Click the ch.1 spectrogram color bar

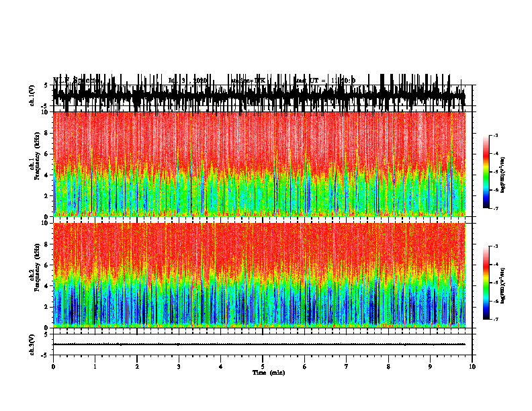486,172
